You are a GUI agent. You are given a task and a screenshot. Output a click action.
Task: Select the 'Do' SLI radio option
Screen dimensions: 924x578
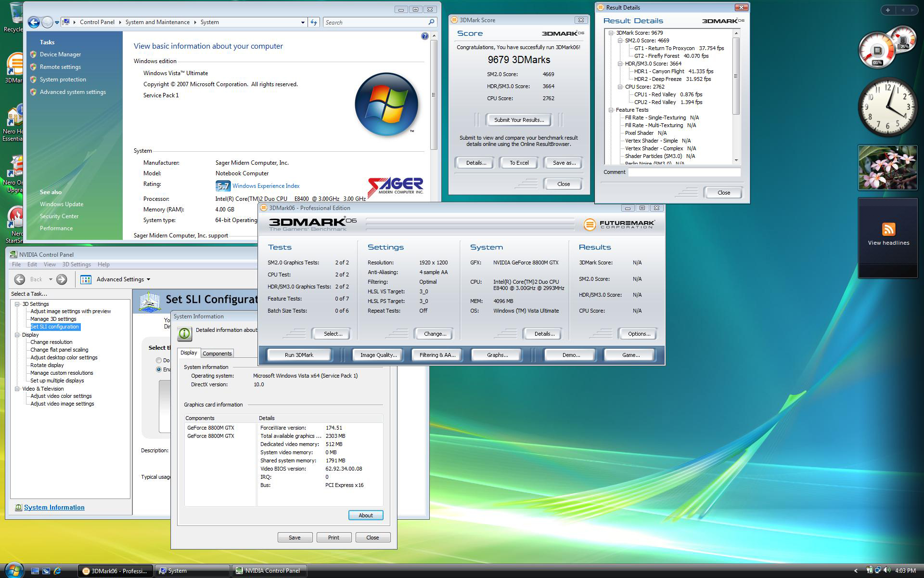159,360
